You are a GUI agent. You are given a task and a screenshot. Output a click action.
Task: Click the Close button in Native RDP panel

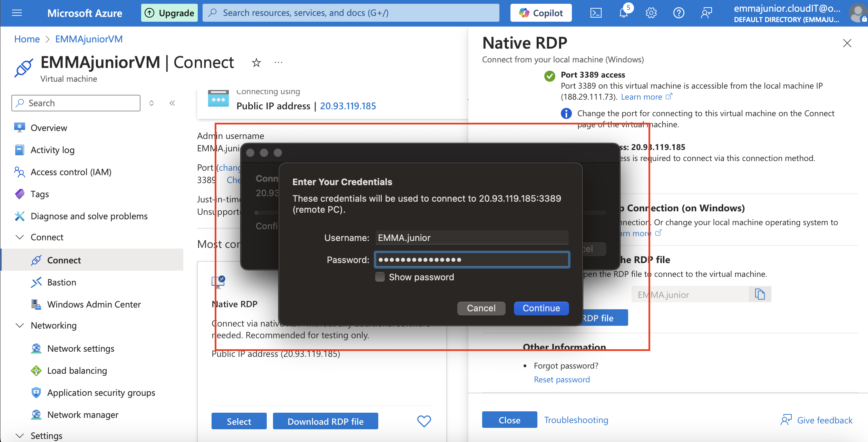pyautogui.click(x=509, y=420)
